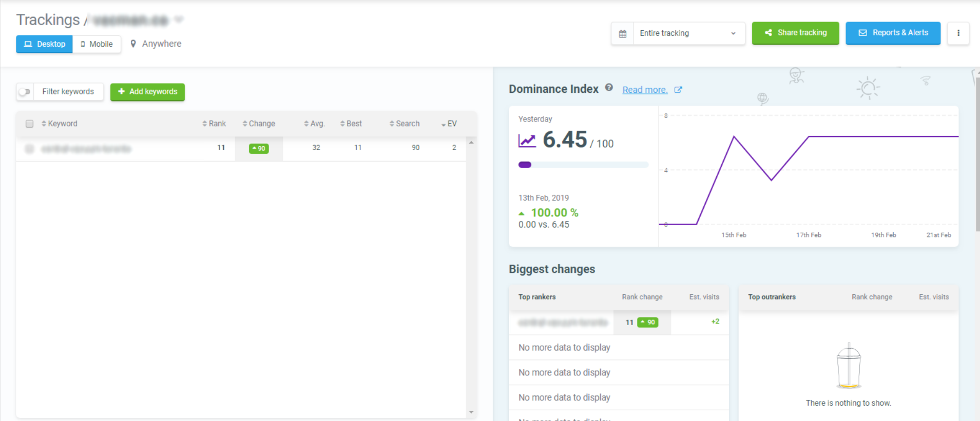The image size is (980, 421).
Task: Sort table by Search column
Action: [405, 124]
